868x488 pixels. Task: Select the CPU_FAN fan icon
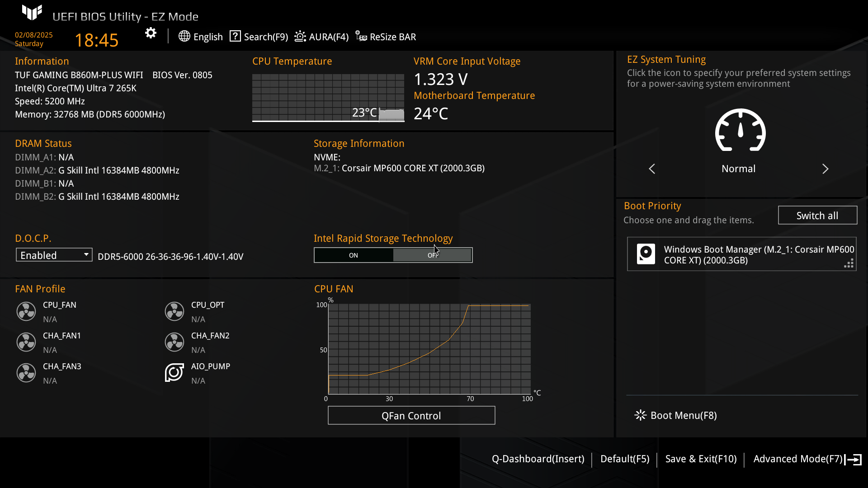click(26, 311)
